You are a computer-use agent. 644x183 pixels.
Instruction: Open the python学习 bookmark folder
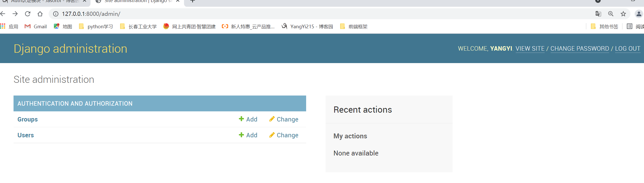[x=96, y=26]
